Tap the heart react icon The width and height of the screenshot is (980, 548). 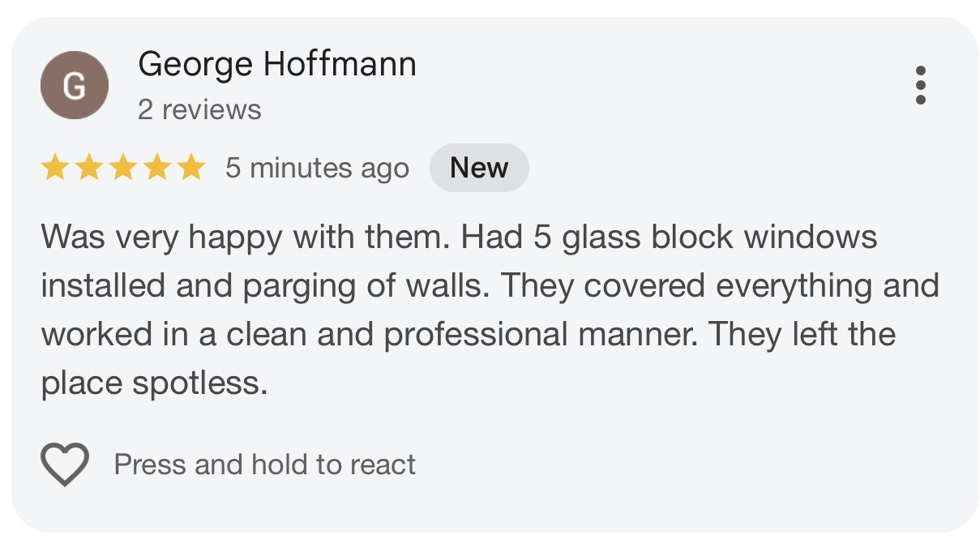pos(64,465)
